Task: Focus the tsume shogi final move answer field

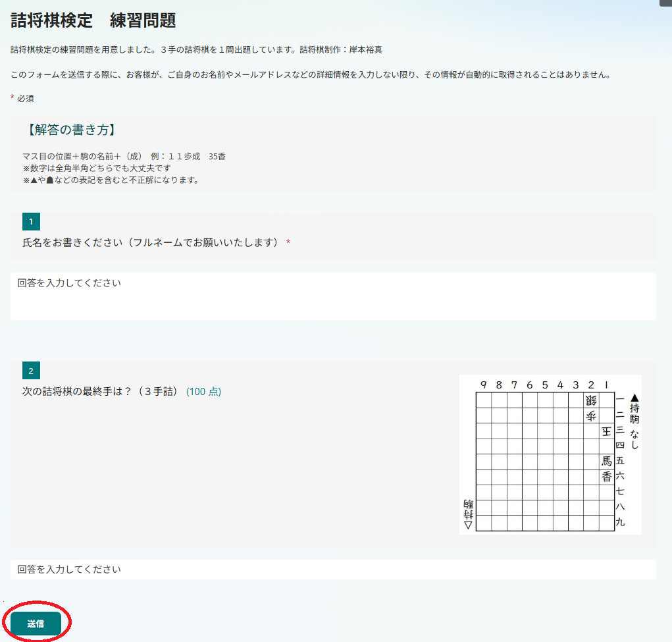Action: [333, 570]
